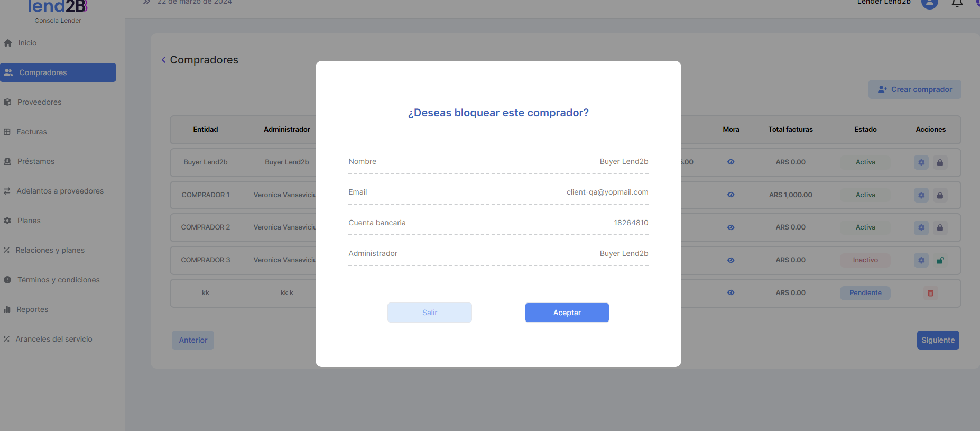Click the back chevron beside Compradores title

tap(164, 60)
